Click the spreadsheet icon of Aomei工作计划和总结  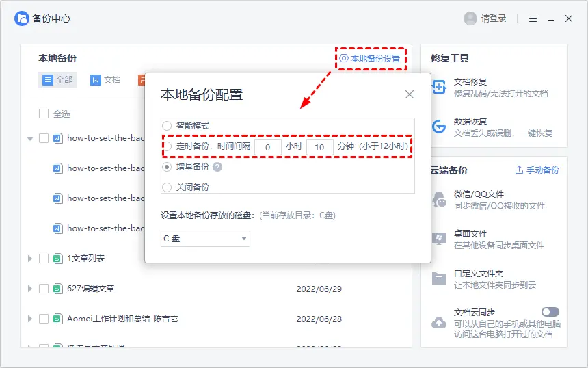pyautogui.click(x=57, y=319)
